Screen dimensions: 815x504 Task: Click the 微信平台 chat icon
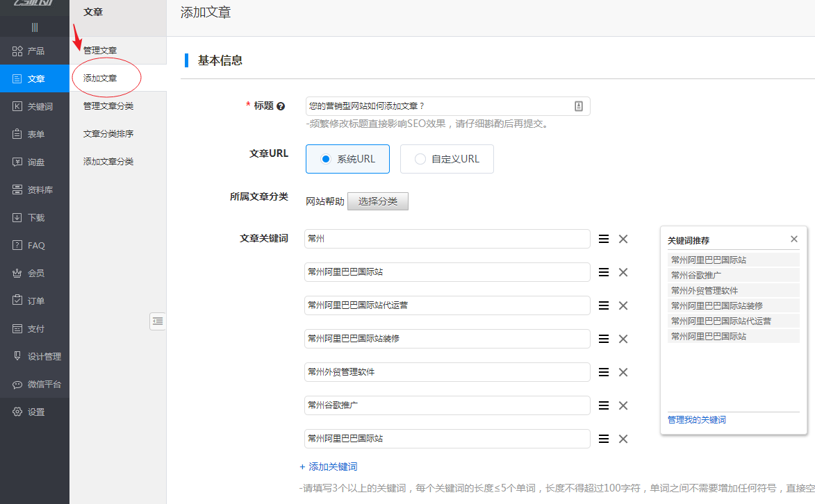[17, 384]
